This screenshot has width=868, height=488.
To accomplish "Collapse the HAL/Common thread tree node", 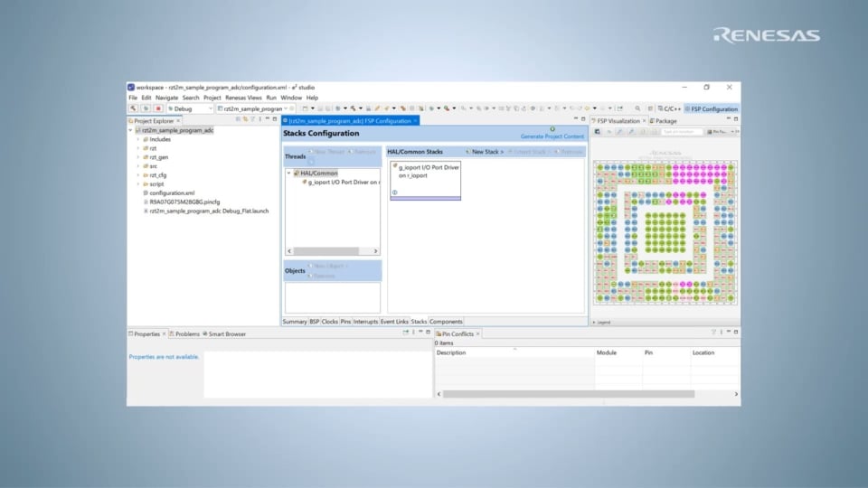I will (x=289, y=173).
